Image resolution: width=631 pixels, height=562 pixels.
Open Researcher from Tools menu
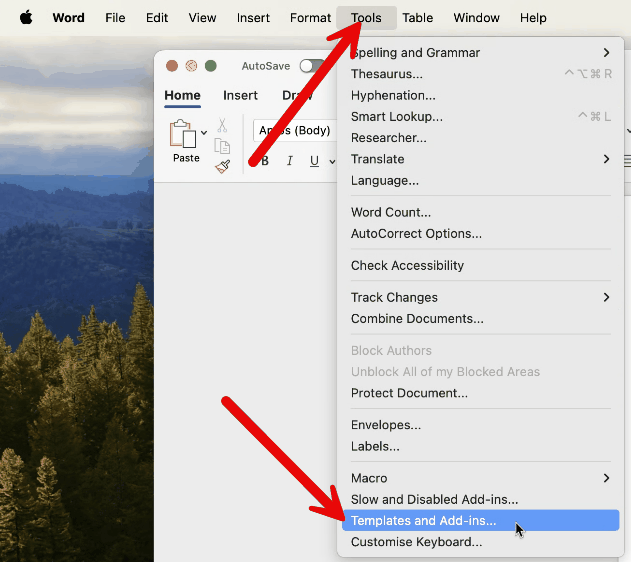coord(480,138)
